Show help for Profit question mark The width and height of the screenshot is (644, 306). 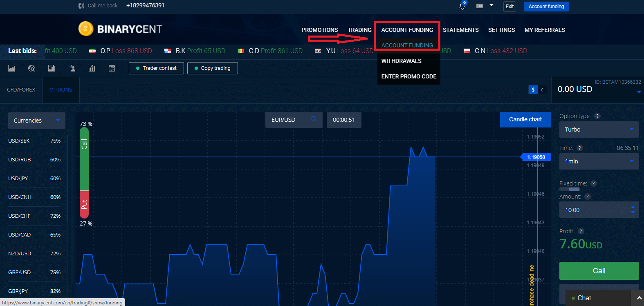click(581, 231)
